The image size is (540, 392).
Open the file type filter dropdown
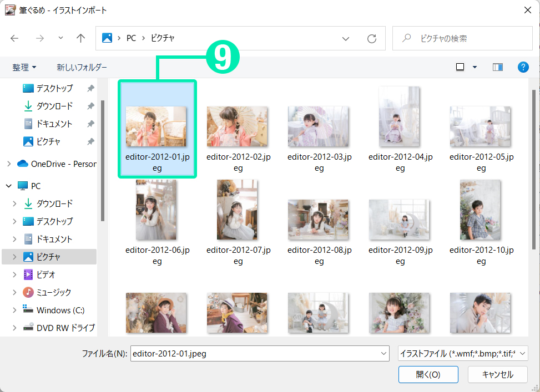pyautogui.click(x=462, y=353)
